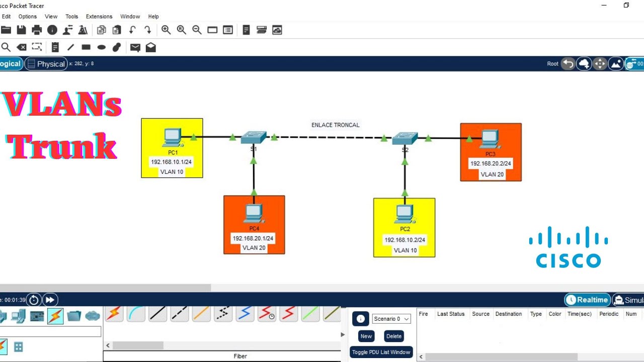Choose the copper straight-through solid black cable
Image resolution: width=644 pixels, height=362 pixels.
click(x=158, y=314)
